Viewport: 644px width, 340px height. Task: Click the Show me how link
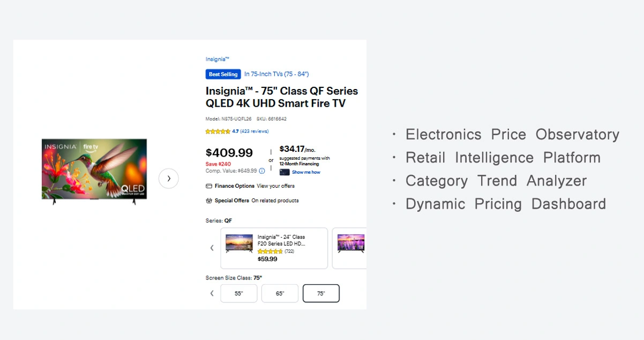click(306, 172)
